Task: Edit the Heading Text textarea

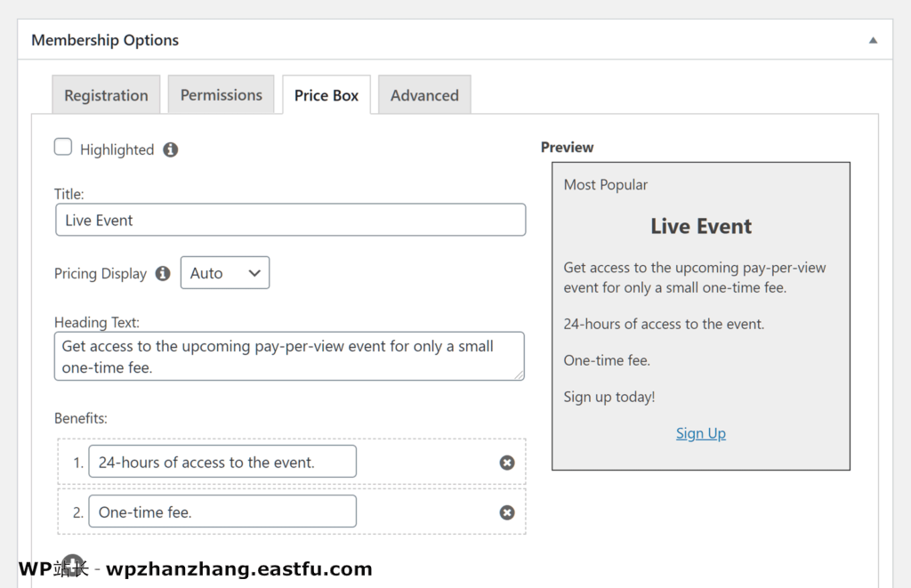Action: pos(289,356)
